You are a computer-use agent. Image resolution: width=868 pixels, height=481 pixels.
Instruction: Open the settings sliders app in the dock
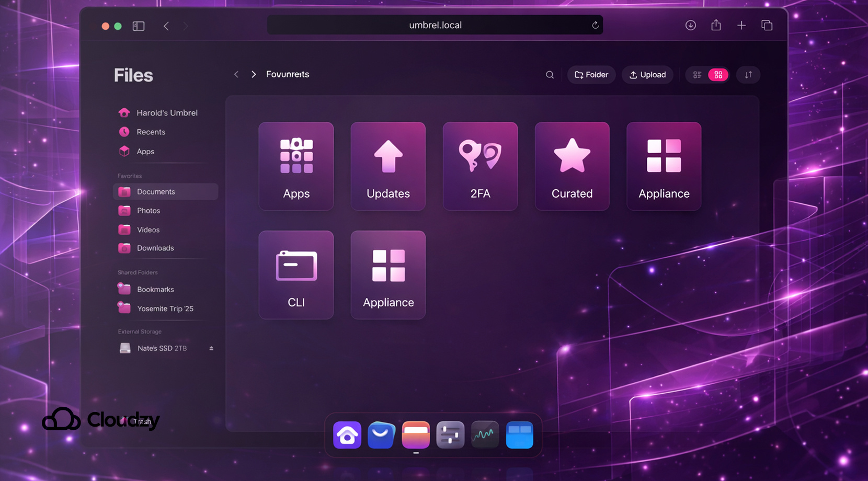pos(450,434)
